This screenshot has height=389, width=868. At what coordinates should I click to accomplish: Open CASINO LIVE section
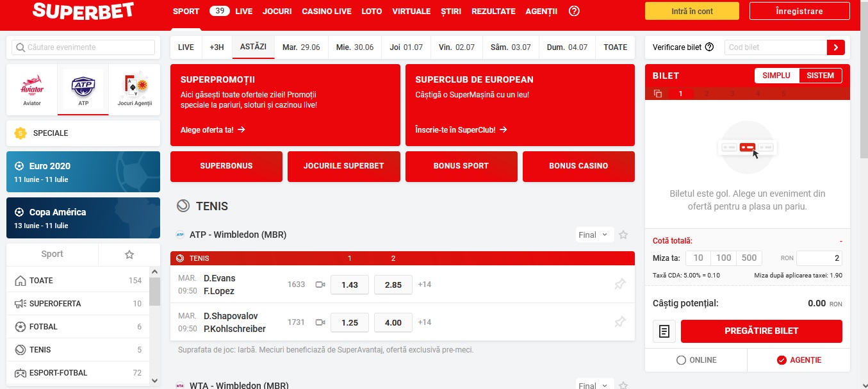[x=327, y=12]
